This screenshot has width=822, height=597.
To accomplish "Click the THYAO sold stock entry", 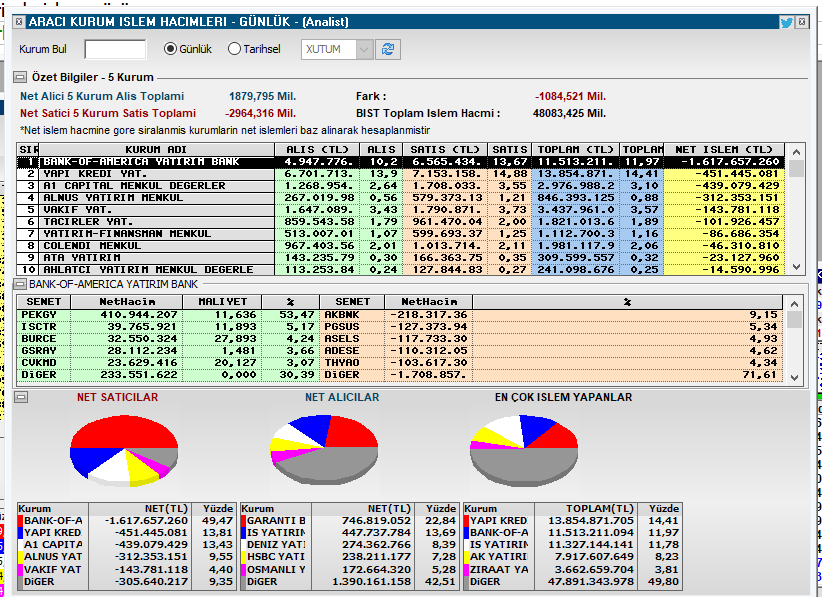I will point(551,363).
